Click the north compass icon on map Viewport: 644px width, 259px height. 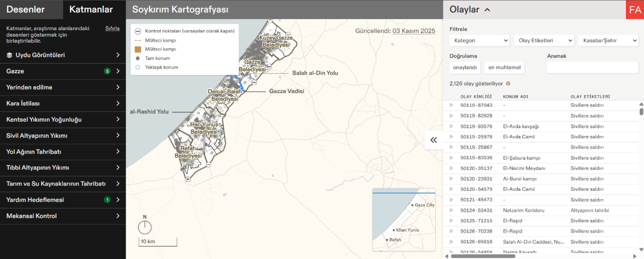[144, 227]
